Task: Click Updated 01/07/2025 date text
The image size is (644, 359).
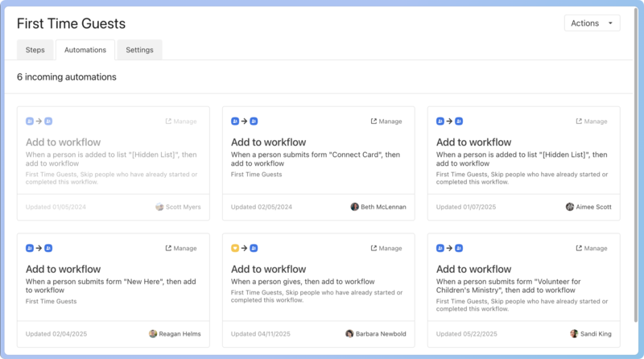Action: (x=466, y=207)
